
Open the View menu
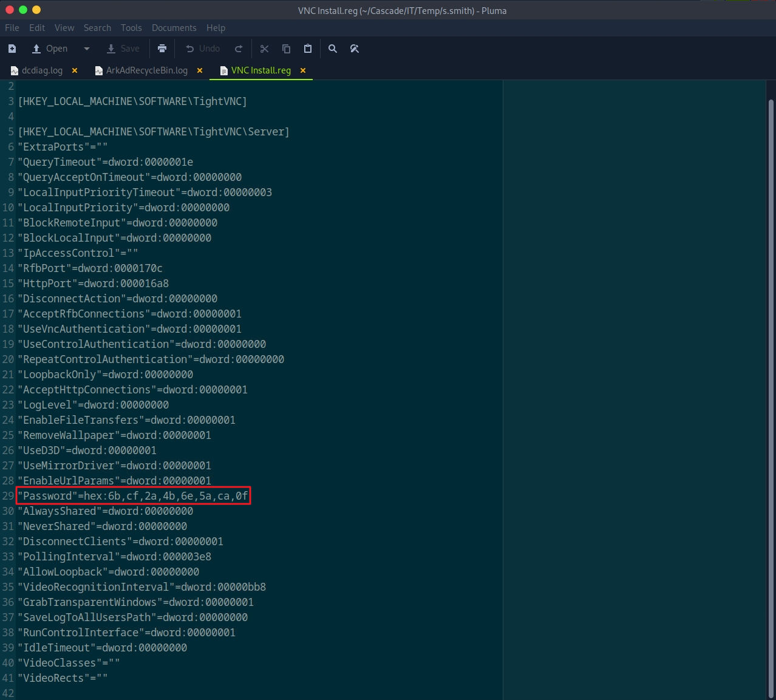pos(64,28)
